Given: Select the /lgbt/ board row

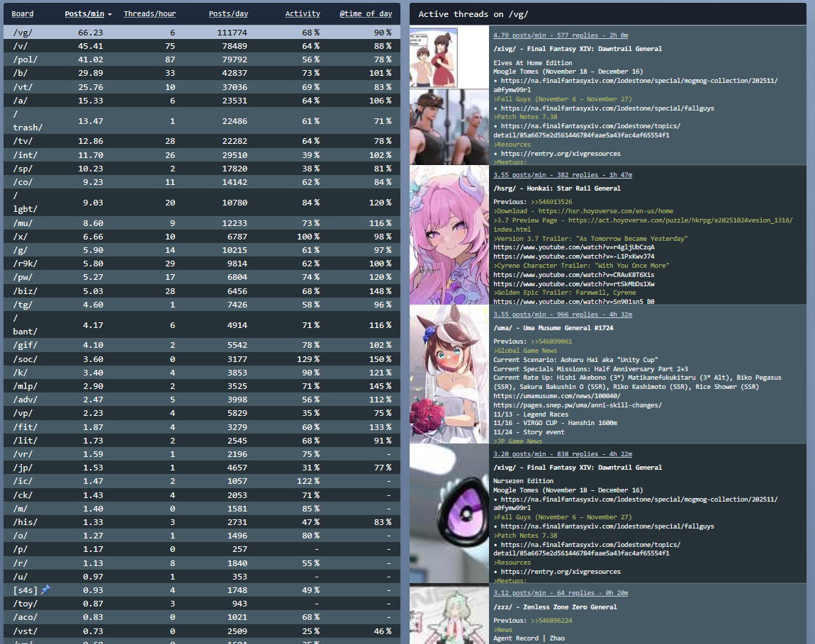Looking at the screenshot, I should coord(202,202).
